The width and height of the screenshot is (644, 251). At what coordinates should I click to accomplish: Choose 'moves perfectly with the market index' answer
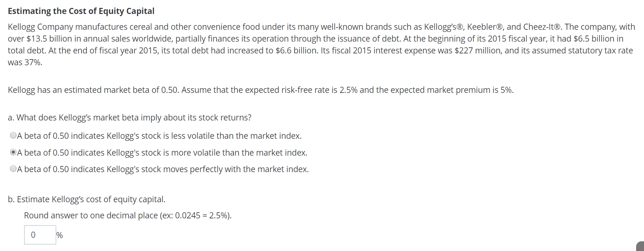pyautogui.click(x=13, y=169)
